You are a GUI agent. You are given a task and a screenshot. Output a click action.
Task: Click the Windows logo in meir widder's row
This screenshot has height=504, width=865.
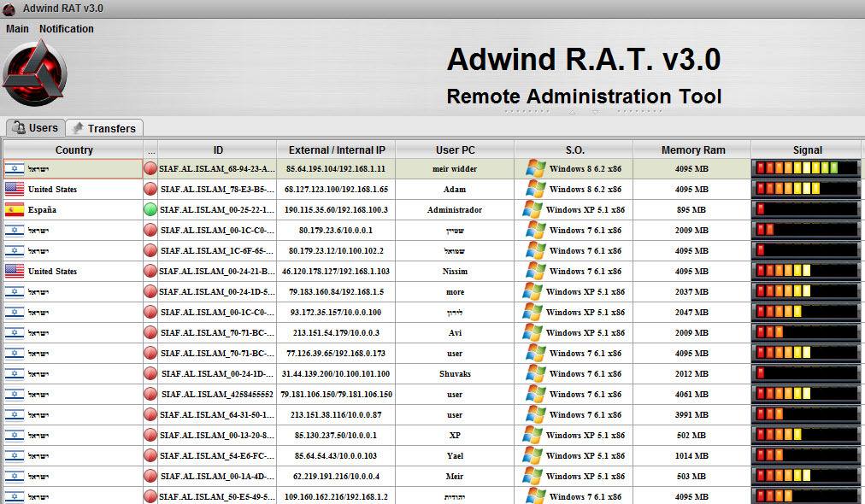pos(535,168)
